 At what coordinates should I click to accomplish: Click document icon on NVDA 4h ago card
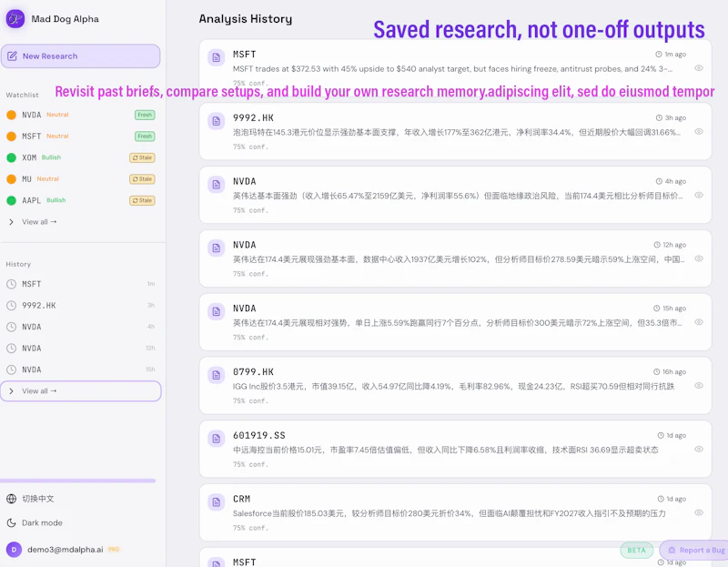coord(216,185)
